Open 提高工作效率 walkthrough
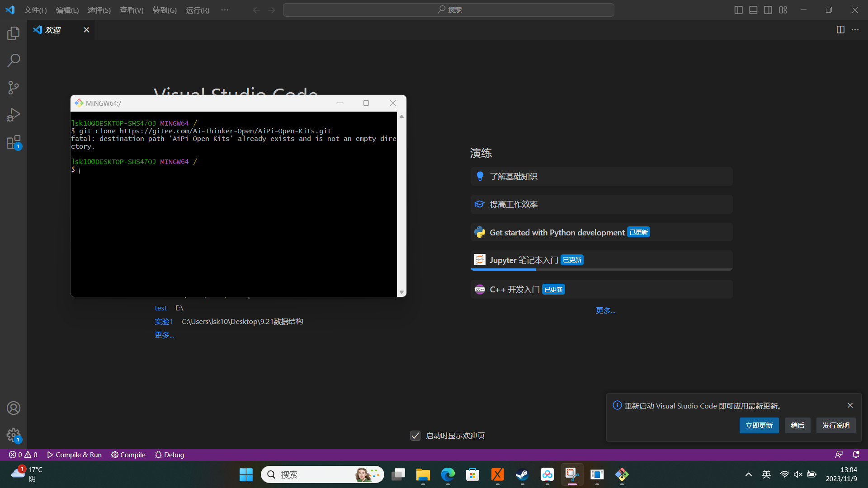Screen dimensions: 868x488 [x=601, y=205]
